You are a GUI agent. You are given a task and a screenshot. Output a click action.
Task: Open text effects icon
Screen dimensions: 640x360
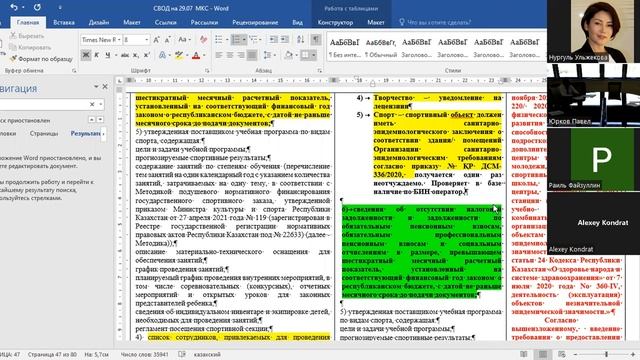pos(162,55)
